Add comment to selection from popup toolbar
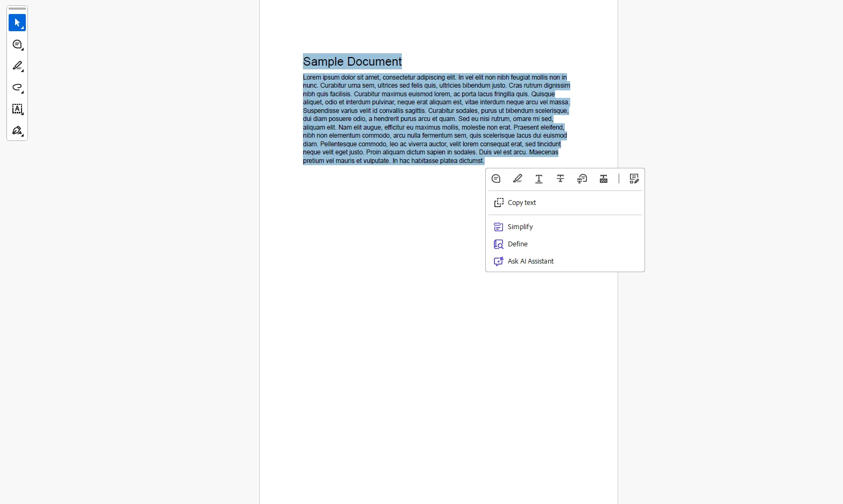Image resolution: width=843 pixels, height=504 pixels. coord(496,179)
